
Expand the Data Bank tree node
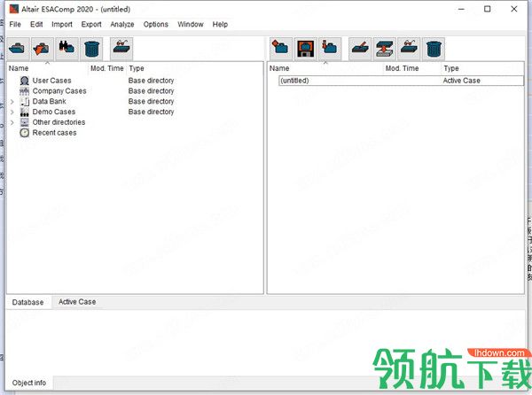pyautogui.click(x=12, y=102)
